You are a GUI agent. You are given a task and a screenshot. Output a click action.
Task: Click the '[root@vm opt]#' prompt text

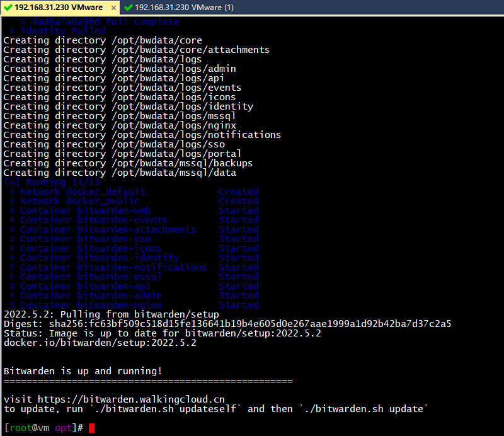coord(43,428)
